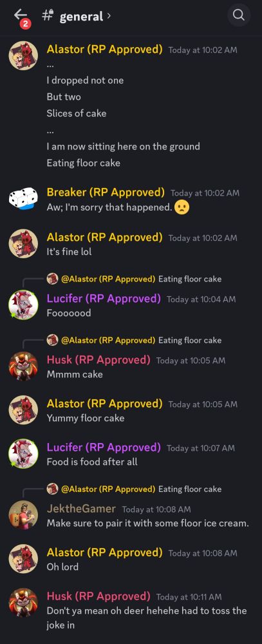Tap the JektheGamer username
The height and width of the screenshot is (644, 262).
coord(81,509)
